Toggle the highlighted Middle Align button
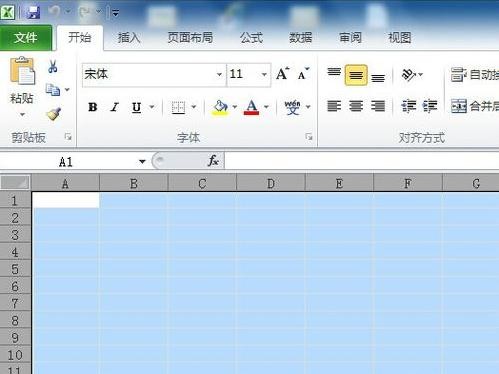 pyautogui.click(x=356, y=75)
